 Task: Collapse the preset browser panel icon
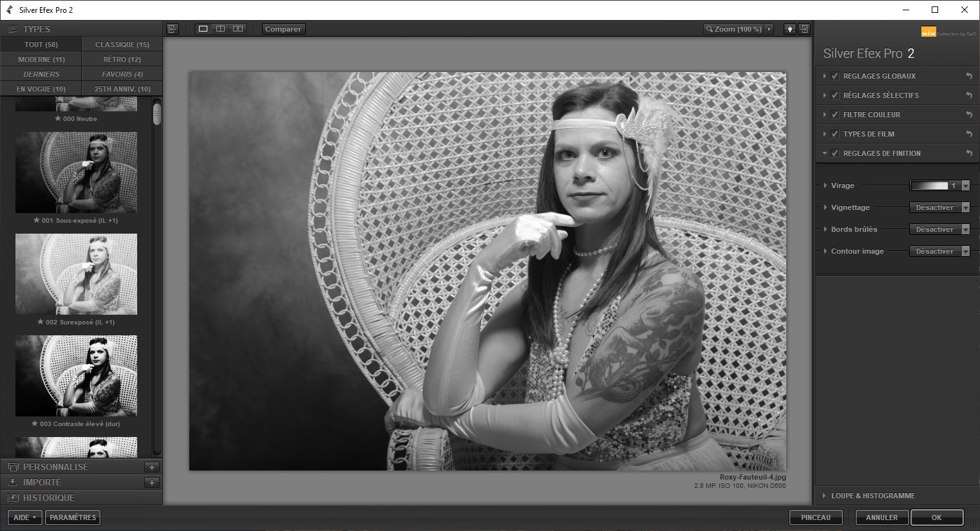[172, 28]
